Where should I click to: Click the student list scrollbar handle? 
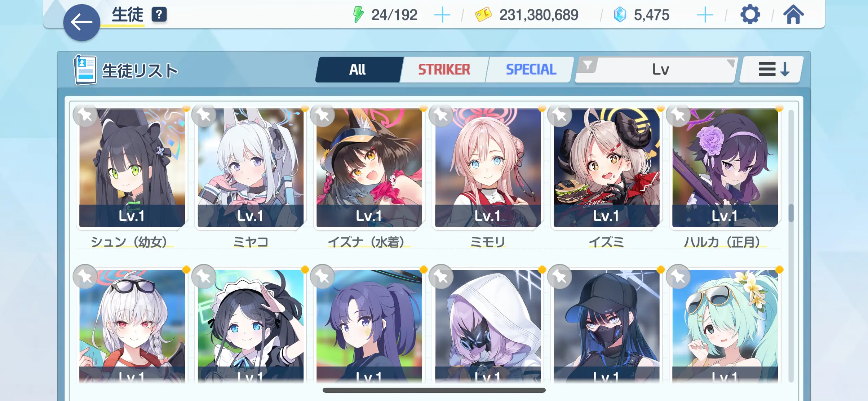pos(791,213)
